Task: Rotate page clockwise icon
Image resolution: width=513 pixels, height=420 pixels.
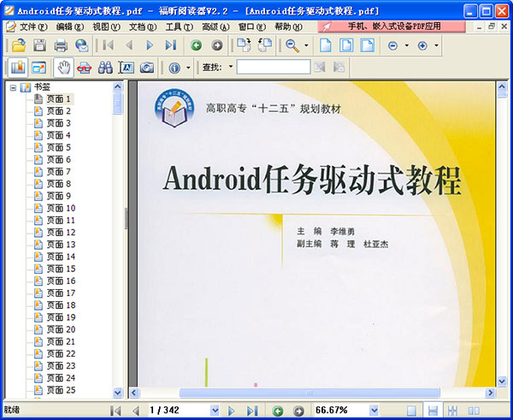Action: click(x=244, y=45)
